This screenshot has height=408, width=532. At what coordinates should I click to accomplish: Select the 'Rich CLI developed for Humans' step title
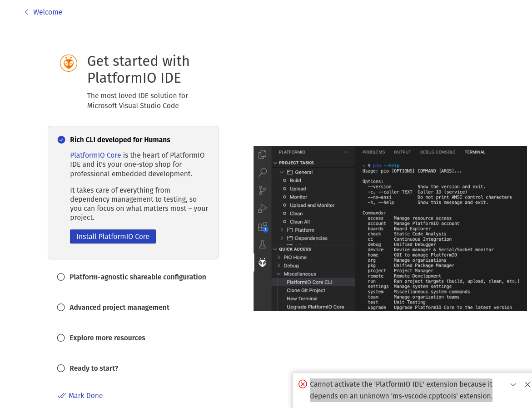120,140
